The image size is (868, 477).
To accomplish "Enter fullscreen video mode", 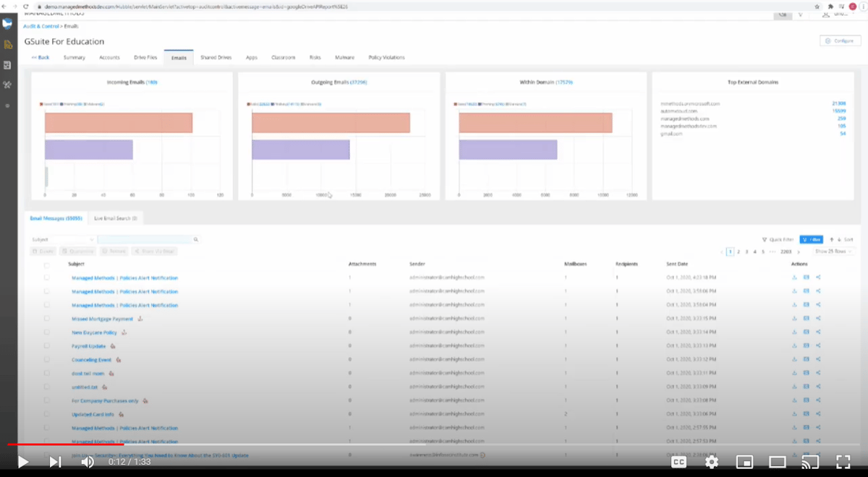I will pyautogui.click(x=843, y=462).
